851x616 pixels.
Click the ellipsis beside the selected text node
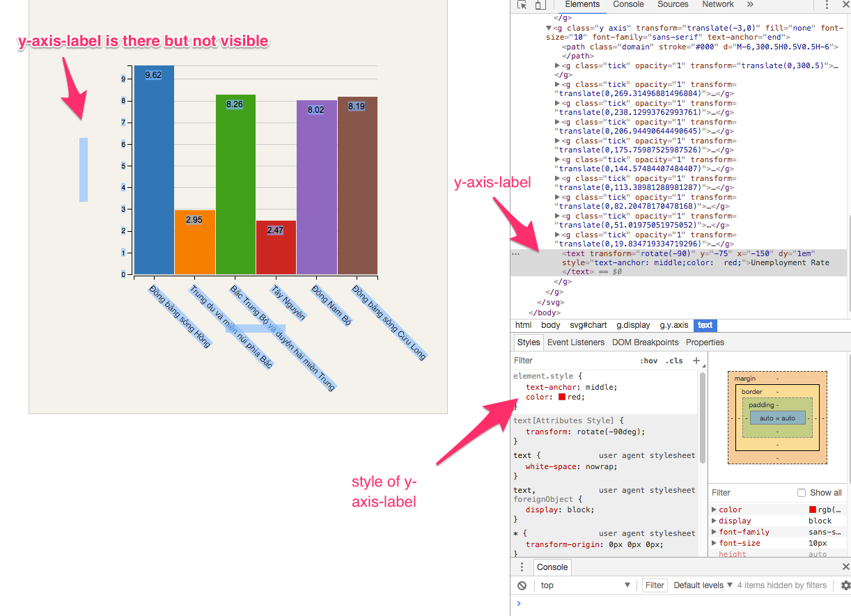click(x=516, y=254)
